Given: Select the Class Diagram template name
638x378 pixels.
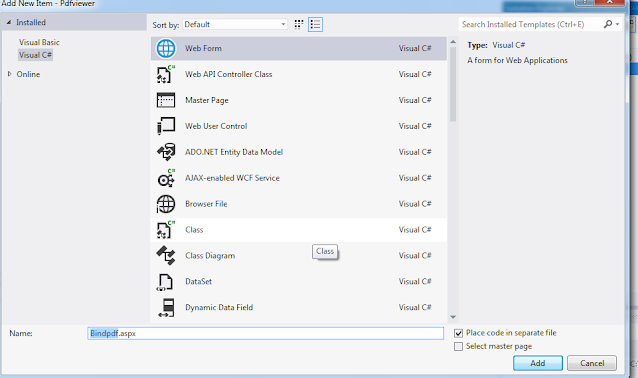Looking at the screenshot, I should [210, 256].
